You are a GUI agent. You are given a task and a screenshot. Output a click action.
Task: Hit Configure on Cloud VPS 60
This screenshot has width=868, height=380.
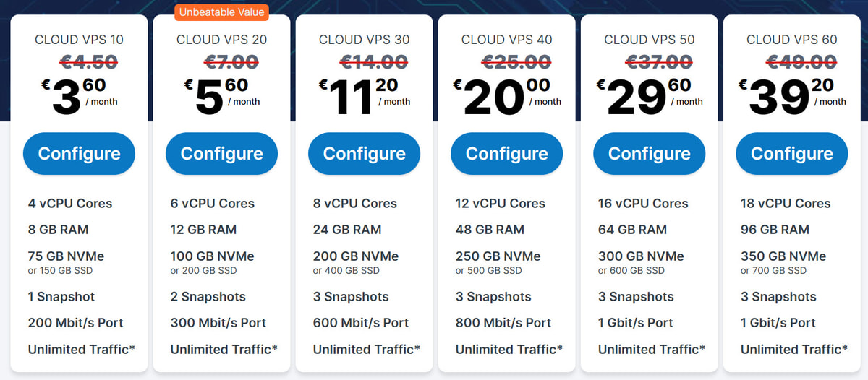(x=791, y=154)
